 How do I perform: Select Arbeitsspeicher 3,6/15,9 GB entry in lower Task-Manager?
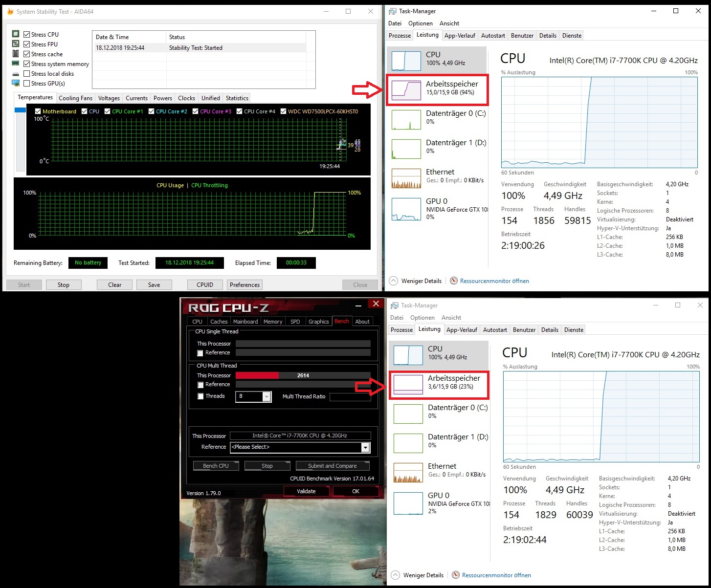point(439,384)
